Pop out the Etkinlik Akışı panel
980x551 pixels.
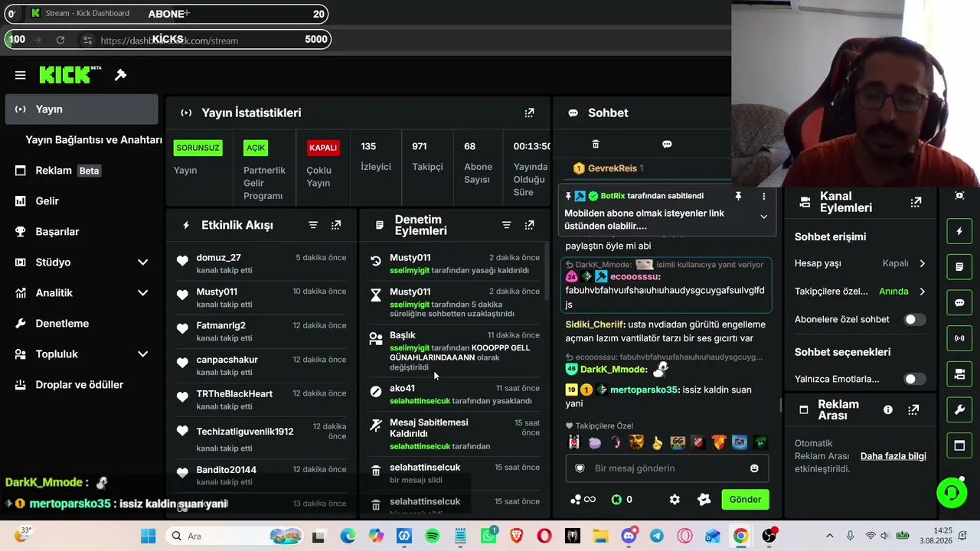click(336, 225)
